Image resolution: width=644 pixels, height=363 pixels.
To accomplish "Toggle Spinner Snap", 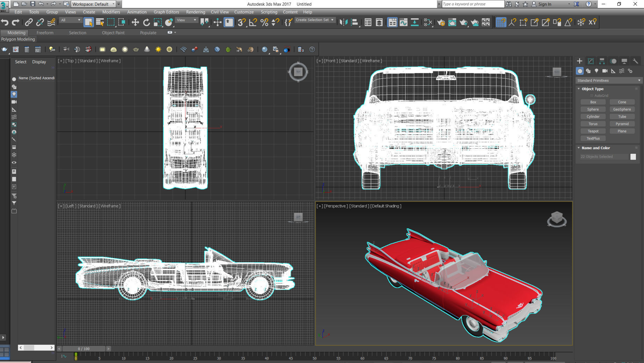I will [276, 22].
